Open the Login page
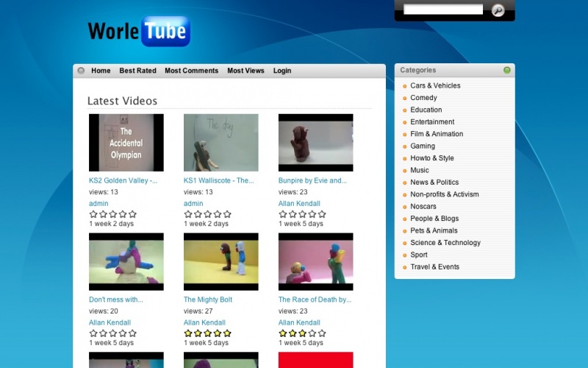Viewport: 588px width, 368px height. point(282,71)
